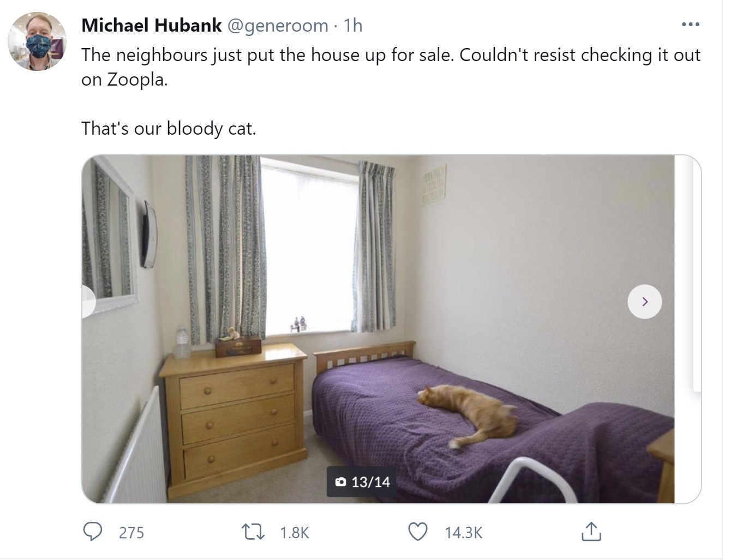Open the @generoom handle link
This screenshot has height=560, width=742.
coord(278,26)
